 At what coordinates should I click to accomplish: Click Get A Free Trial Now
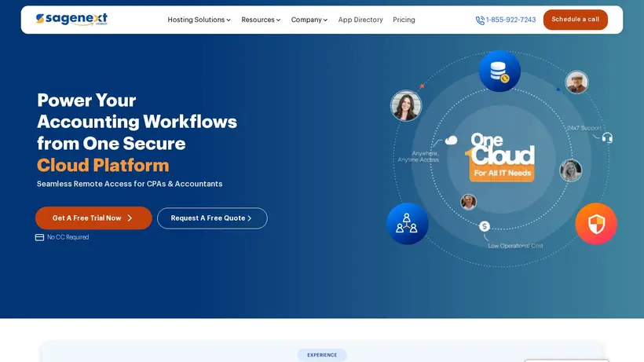tap(93, 218)
